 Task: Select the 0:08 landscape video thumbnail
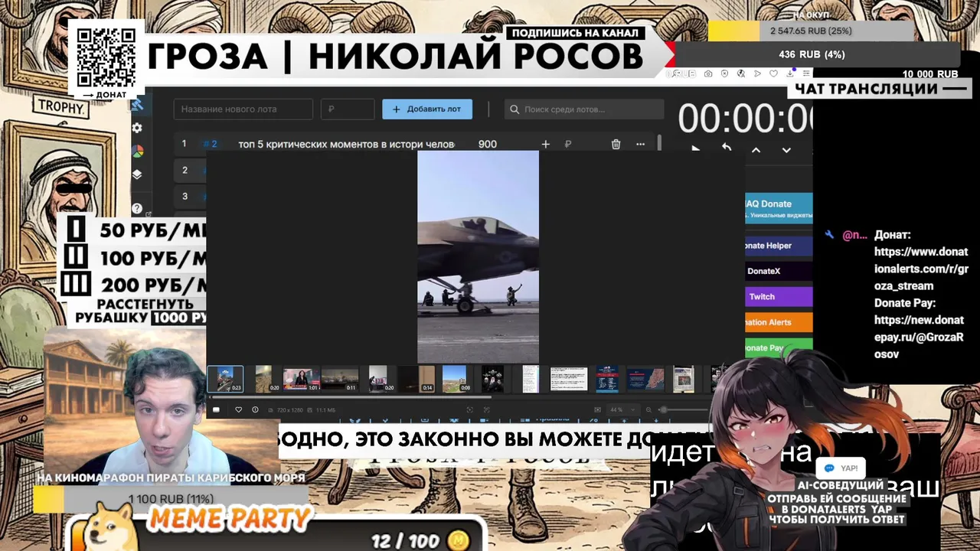[455, 379]
